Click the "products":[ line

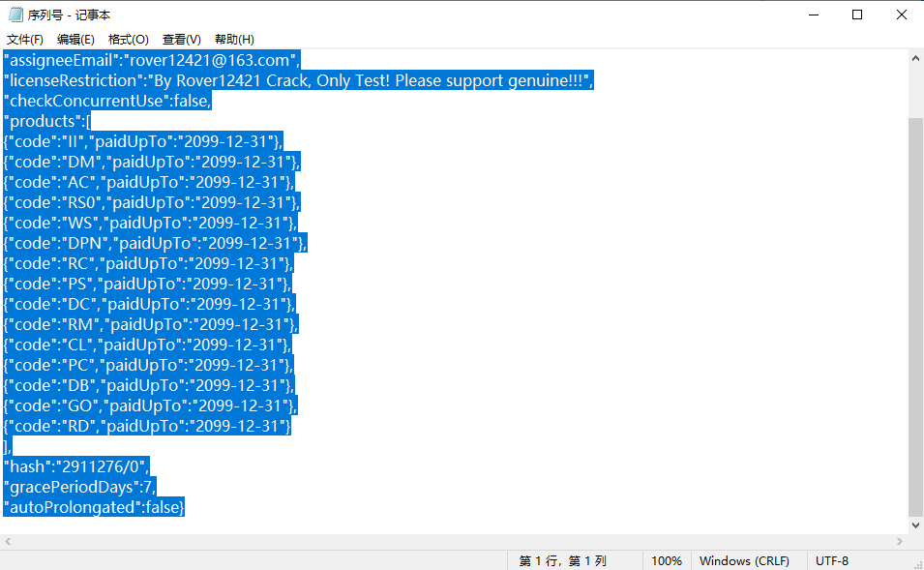pyautogui.click(x=47, y=121)
